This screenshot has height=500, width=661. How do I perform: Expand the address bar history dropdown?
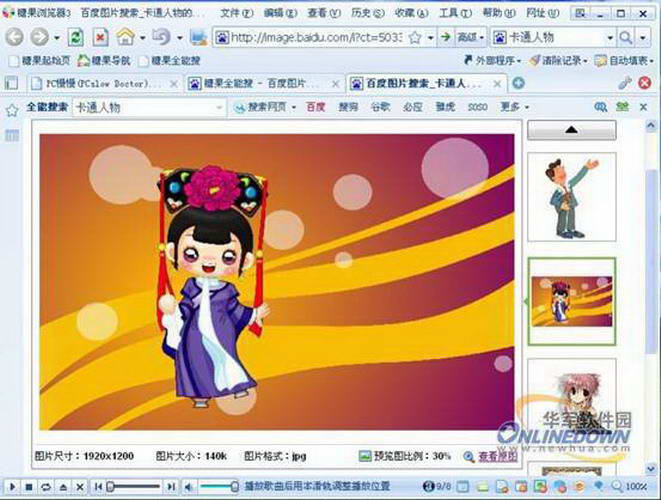430,38
